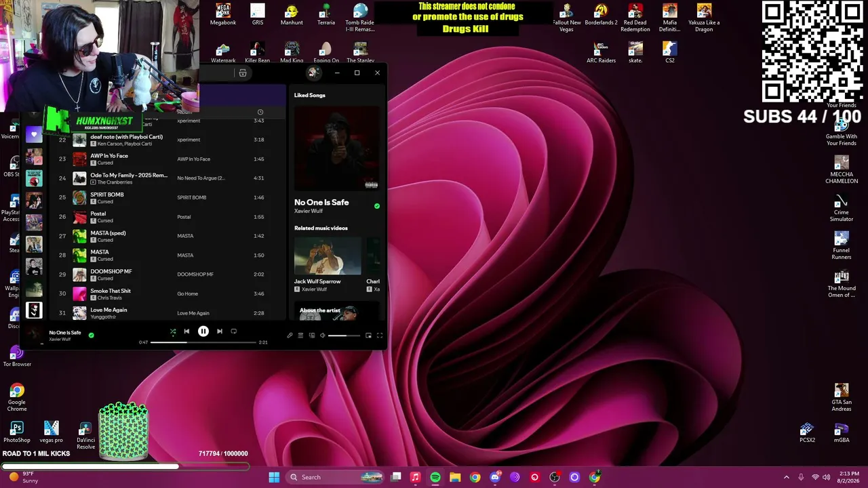Toggle repeat mode in Spotify
The height and width of the screenshot is (488, 868).
pos(233,331)
